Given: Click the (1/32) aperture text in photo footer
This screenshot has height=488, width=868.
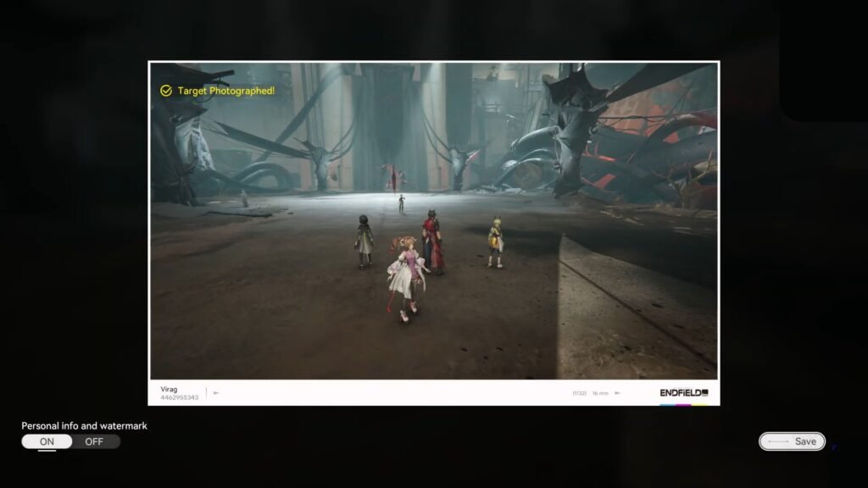Looking at the screenshot, I should [x=580, y=393].
